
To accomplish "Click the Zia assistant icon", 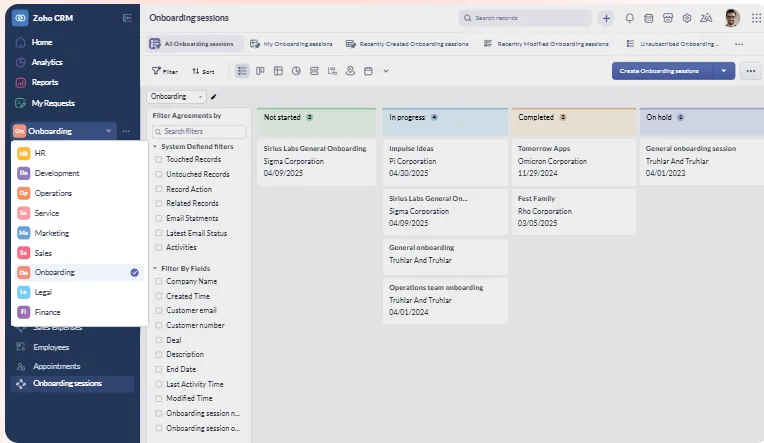I will click(706, 18).
